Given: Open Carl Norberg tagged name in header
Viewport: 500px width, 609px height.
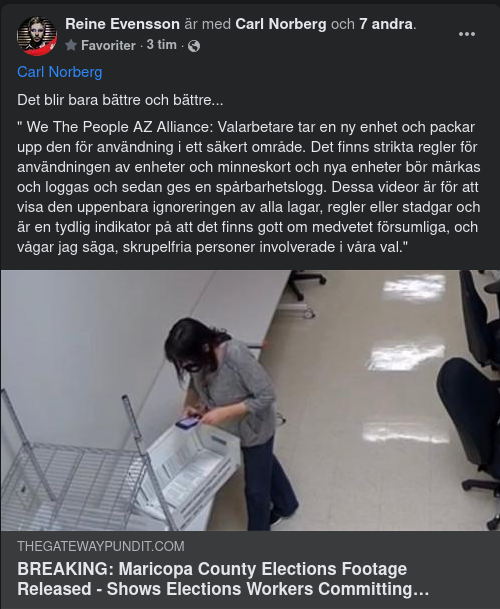Looking at the screenshot, I should click(281, 24).
